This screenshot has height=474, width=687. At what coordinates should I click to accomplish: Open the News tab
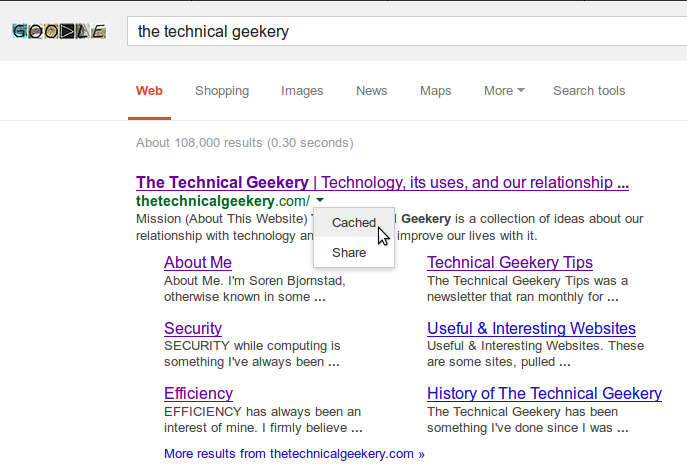[372, 91]
